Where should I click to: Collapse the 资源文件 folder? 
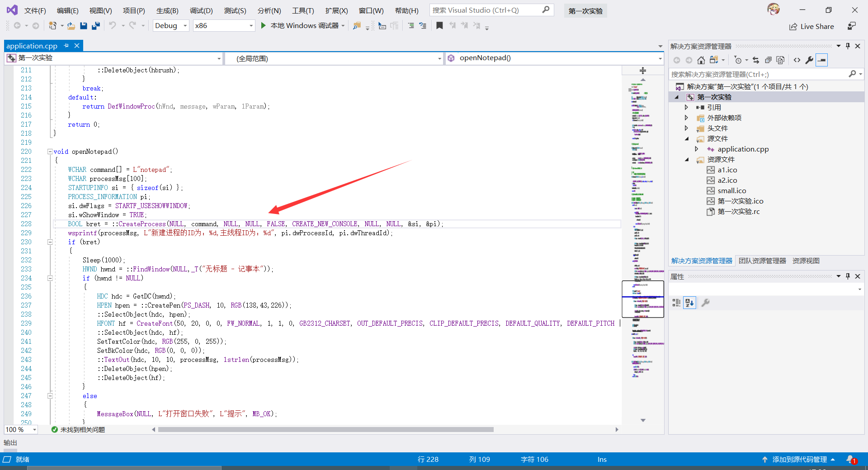687,160
